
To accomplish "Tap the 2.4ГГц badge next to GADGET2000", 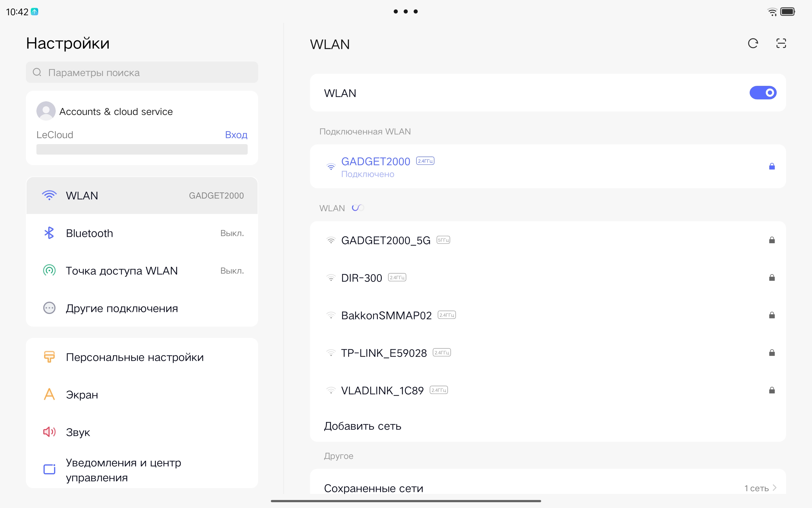I will (425, 161).
